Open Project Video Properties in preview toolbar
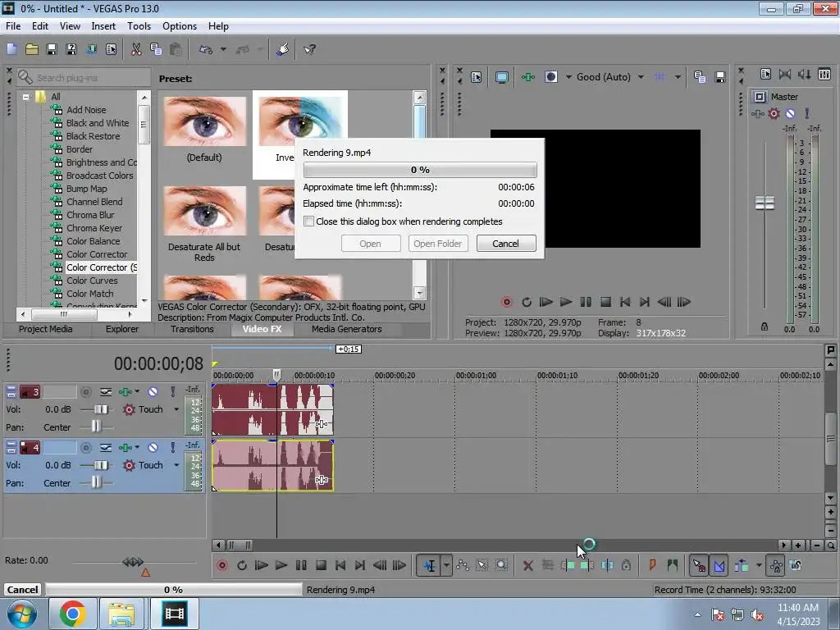840x630 pixels. click(x=477, y=77)
